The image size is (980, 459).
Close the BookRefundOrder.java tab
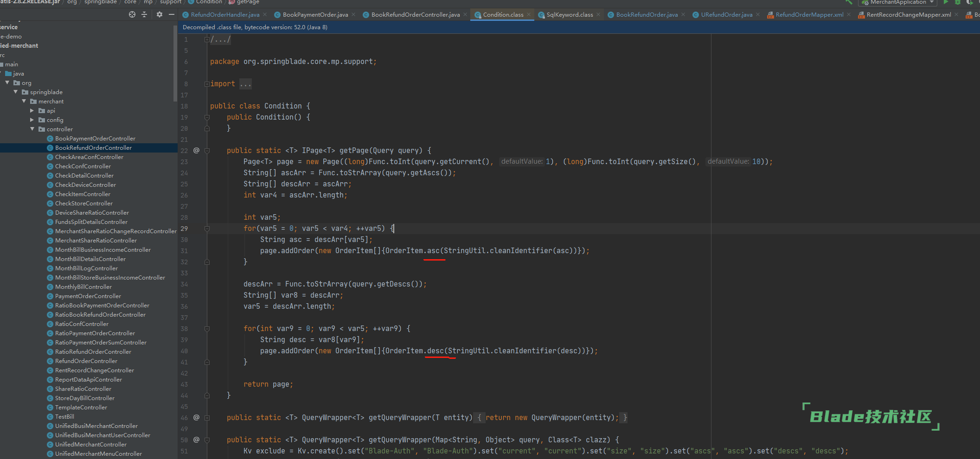(x=683, y=15)
